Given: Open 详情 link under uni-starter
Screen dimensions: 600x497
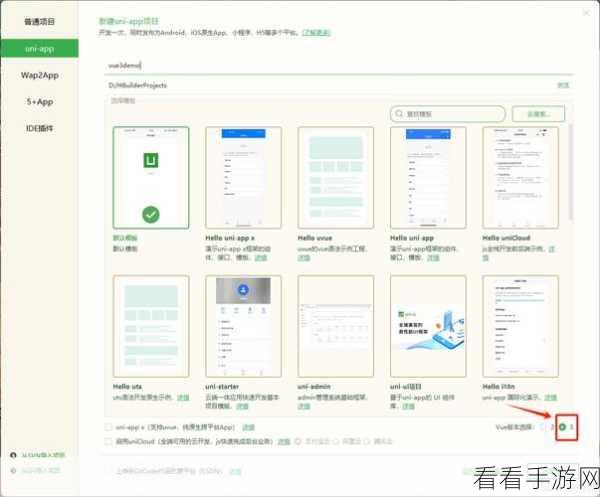Looking at the screenshot, I should [x=242, y=406].
